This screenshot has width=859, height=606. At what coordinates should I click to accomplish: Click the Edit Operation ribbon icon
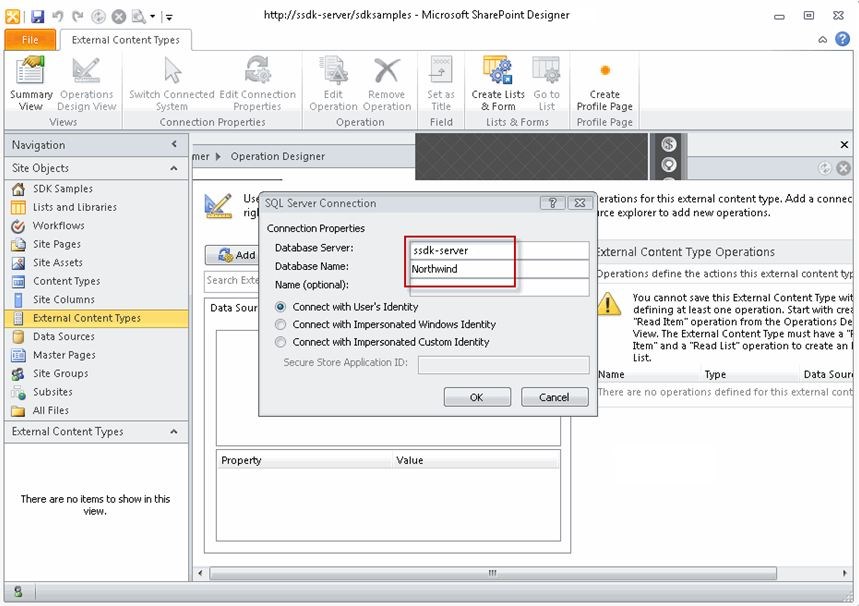coord(333,84)
